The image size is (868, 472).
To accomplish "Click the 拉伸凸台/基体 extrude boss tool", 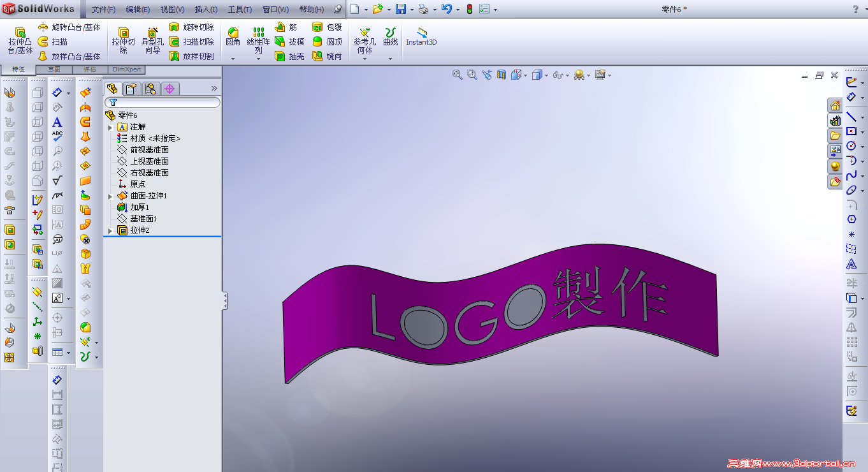I will (20, 41).
